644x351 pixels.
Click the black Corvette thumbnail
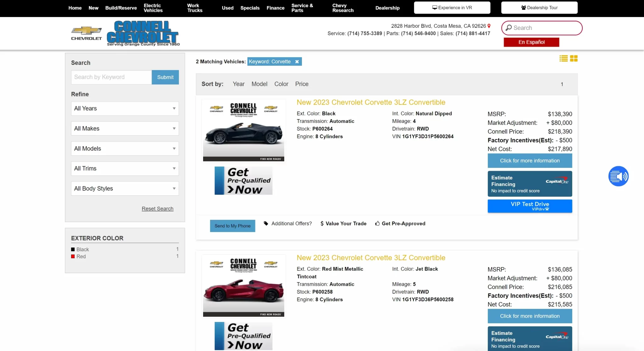[x=244, y=130]
